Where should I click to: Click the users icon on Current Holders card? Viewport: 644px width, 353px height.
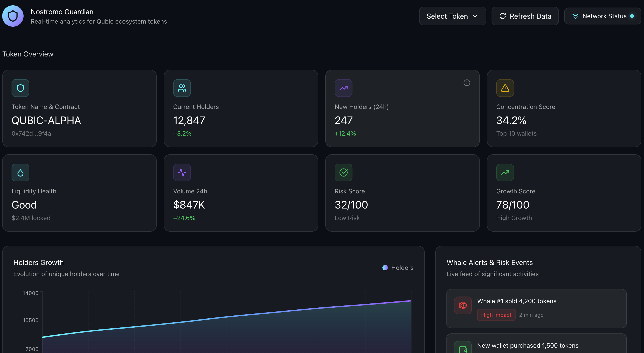182,88
